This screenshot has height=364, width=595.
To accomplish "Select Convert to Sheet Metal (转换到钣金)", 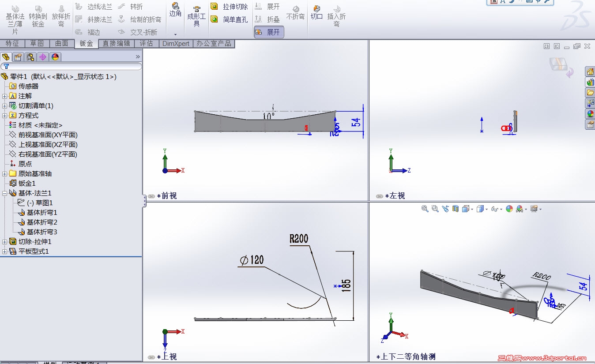I will 38,17.
